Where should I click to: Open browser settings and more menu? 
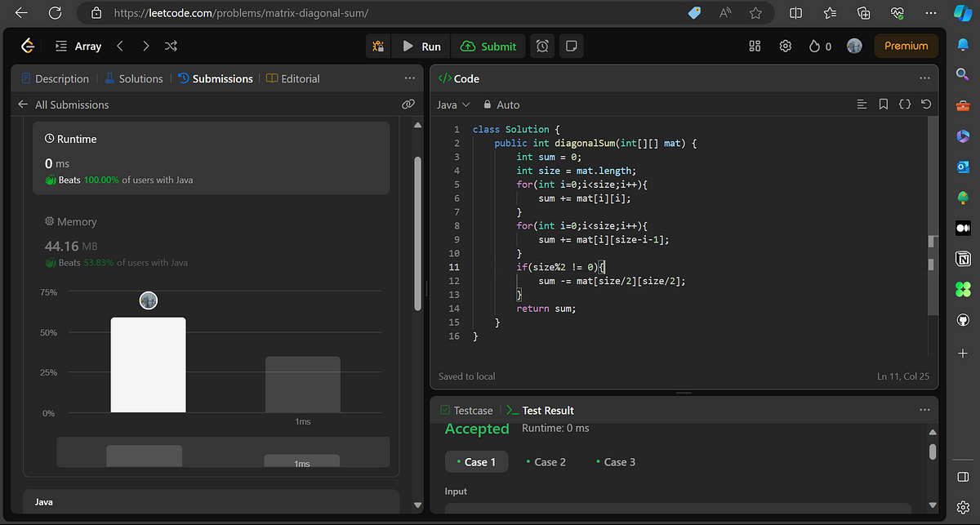930,13
